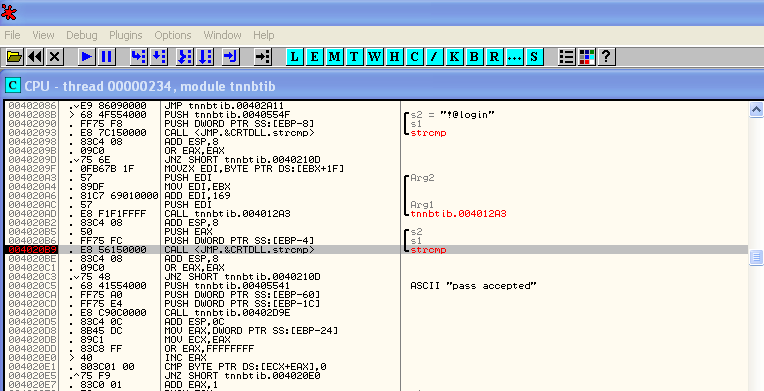Viewport: 764px width, 391px height.
Task: Select JNZ SHORT tnnbtib.004020E0 instruction
Action: coord(242,375)
